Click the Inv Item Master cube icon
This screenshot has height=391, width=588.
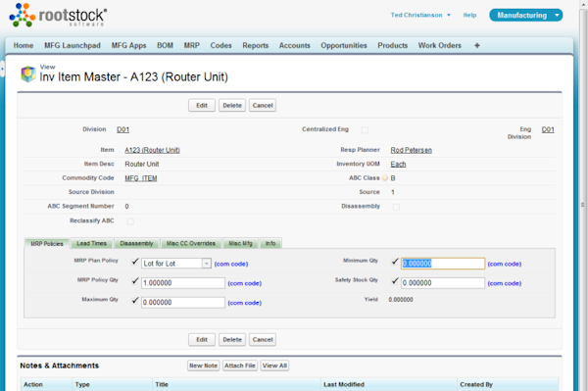pyautogui.click(x=28, y=73)
